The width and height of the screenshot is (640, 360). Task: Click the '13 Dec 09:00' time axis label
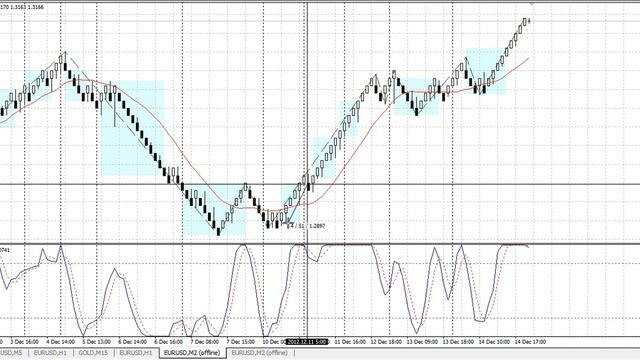tap(422, 342)
